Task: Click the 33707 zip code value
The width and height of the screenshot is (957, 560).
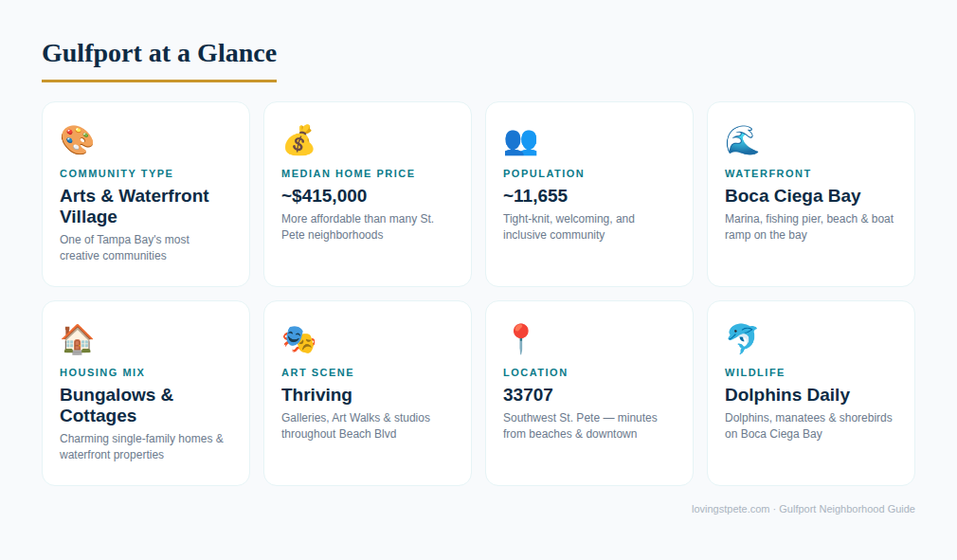Action: pyautogui.click(x=528, y=395)
